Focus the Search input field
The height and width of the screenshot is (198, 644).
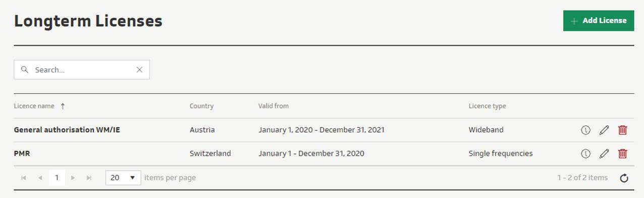[x=82, y=70]
